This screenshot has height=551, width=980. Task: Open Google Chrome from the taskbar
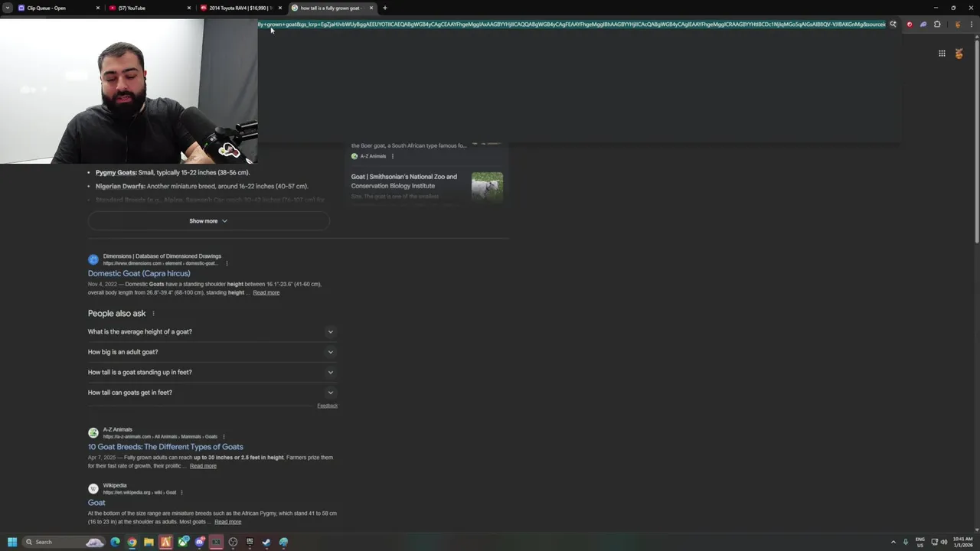[132, 542]
